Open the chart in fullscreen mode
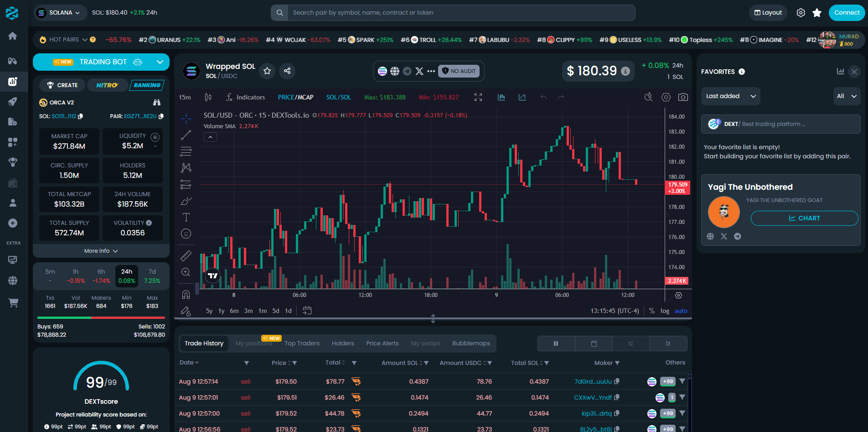 pyautogui.click(x=478, y=97)
